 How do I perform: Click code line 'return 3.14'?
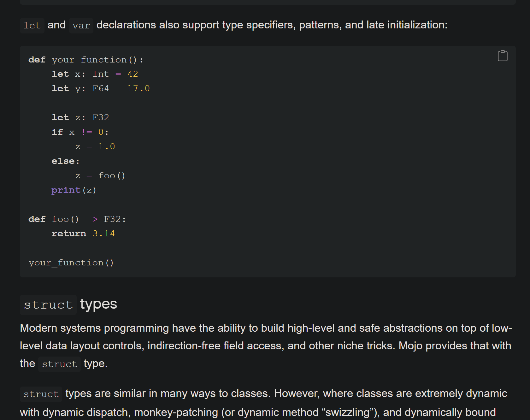[83, 234]
